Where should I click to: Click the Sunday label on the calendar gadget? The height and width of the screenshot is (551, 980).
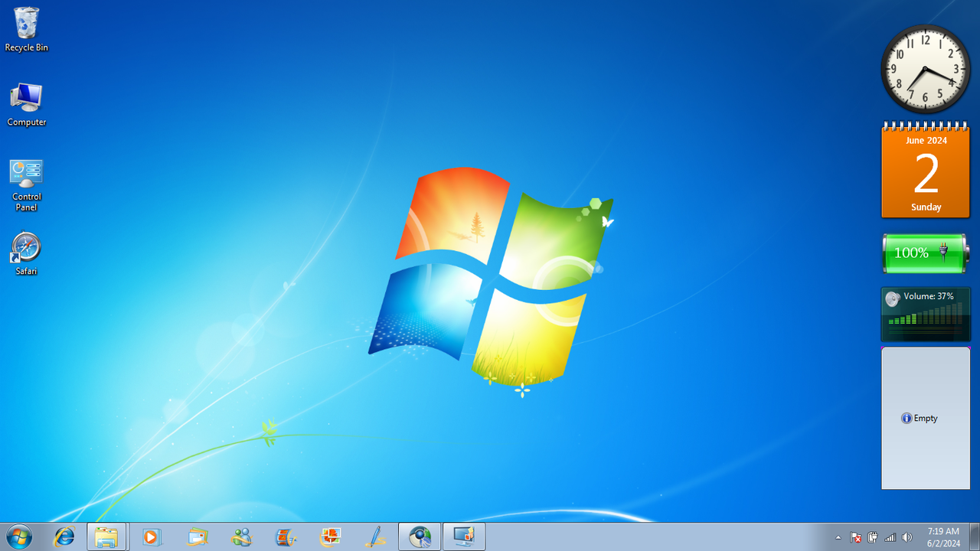point(926,207)
